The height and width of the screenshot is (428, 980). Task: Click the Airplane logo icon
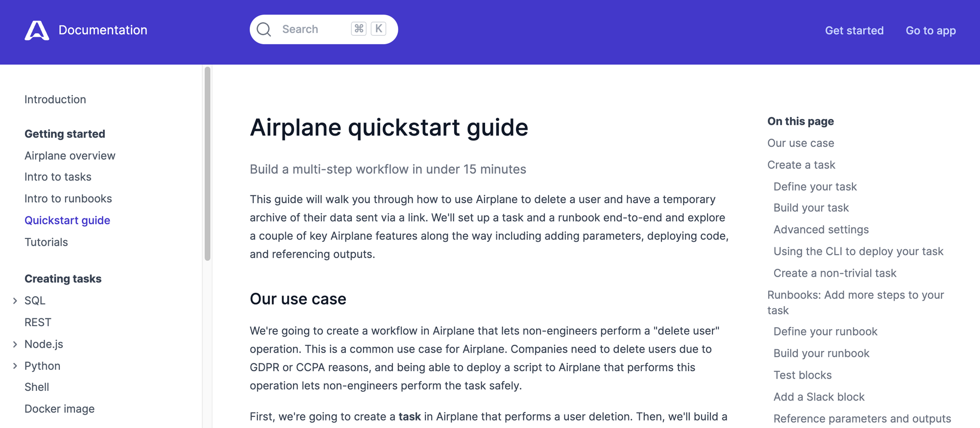coord(37,30)
